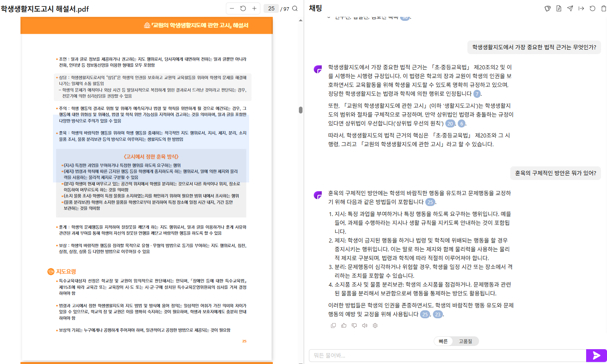Play the answer aloud with speaker icon
The width and height of the screenshot is (607, 364).
365,326
